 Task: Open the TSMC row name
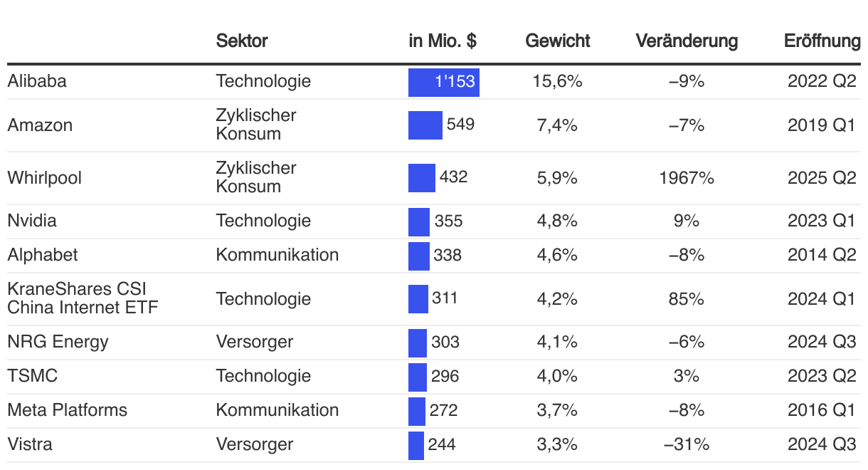click(x=28, y=376)
